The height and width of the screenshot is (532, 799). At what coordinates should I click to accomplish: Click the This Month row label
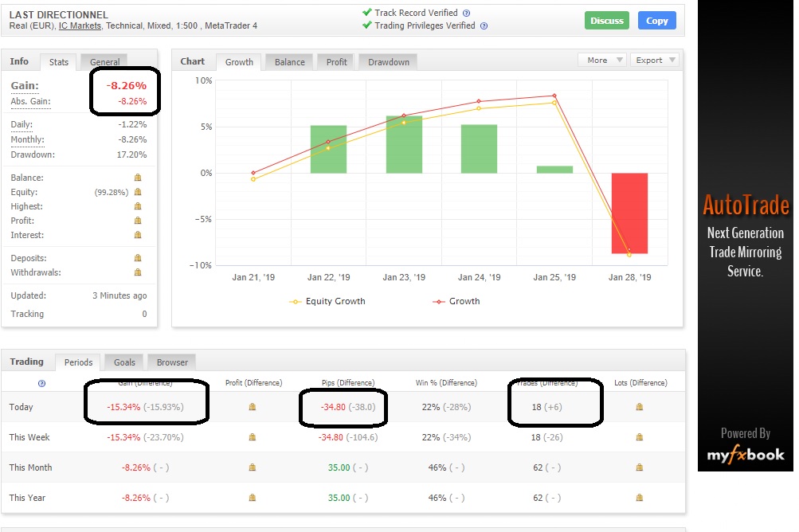(x=30, y=467)
